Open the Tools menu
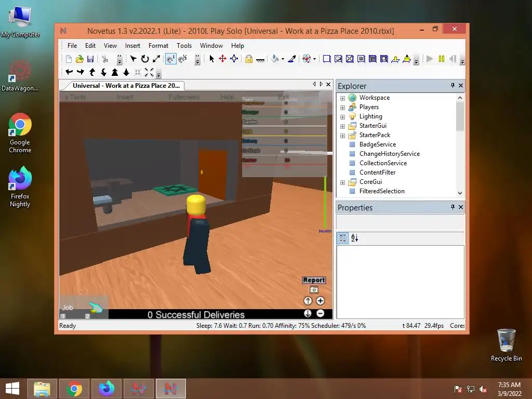The height and width of the screenshot is (399, 532). pyautogui.click(x=184, y=46)
